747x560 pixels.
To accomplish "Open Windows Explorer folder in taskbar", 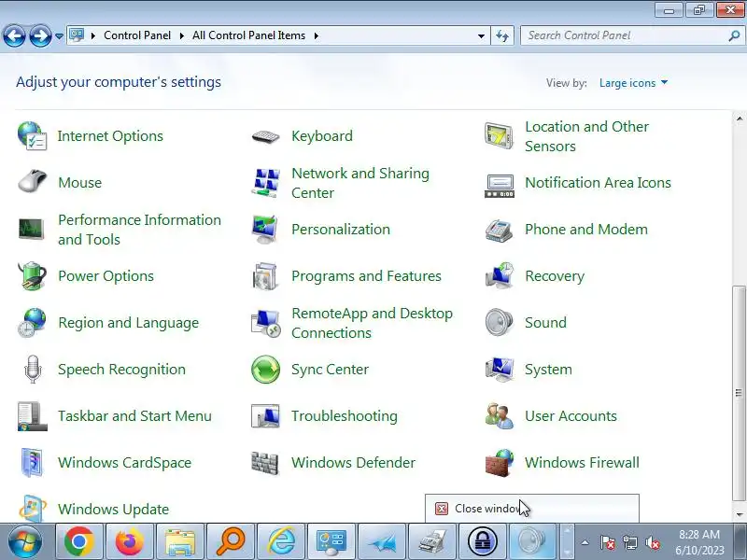I will click(180, 542).
